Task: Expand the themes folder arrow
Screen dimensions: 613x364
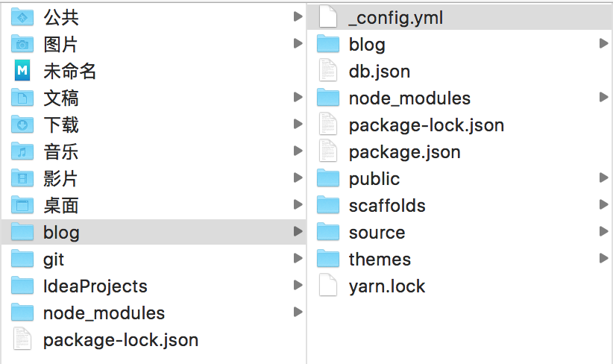Action: (603, 259)
